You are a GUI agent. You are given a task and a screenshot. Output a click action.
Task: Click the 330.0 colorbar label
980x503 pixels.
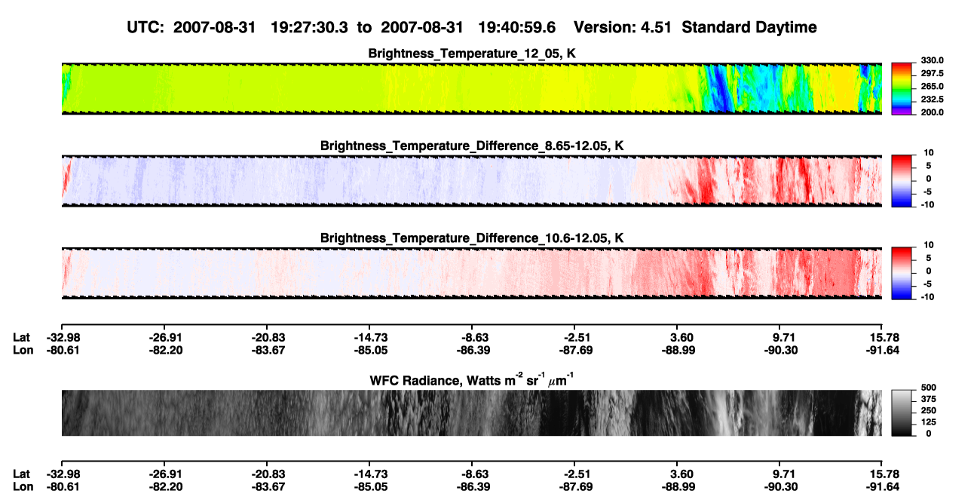click(933, 61)
